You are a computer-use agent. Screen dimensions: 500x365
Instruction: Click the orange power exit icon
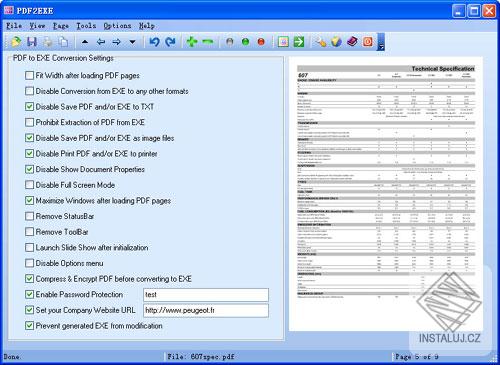[x=368, y=42]
